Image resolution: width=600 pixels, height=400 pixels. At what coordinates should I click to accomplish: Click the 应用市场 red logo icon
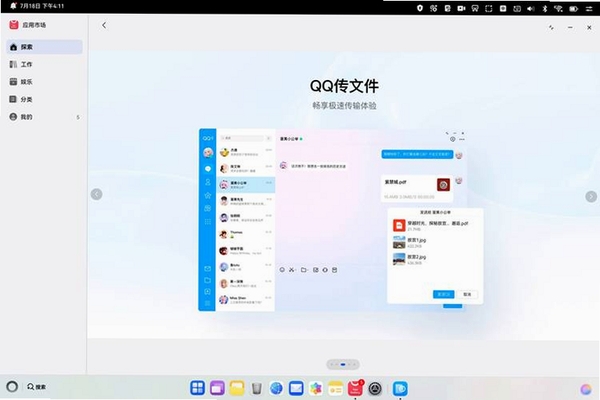[14, 25]
